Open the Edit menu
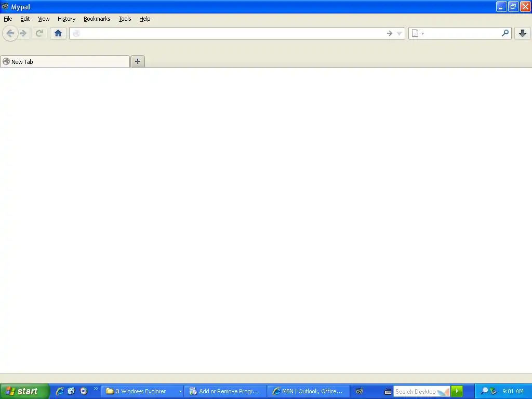The image size is (532, 399). click(x=25, y=19)
